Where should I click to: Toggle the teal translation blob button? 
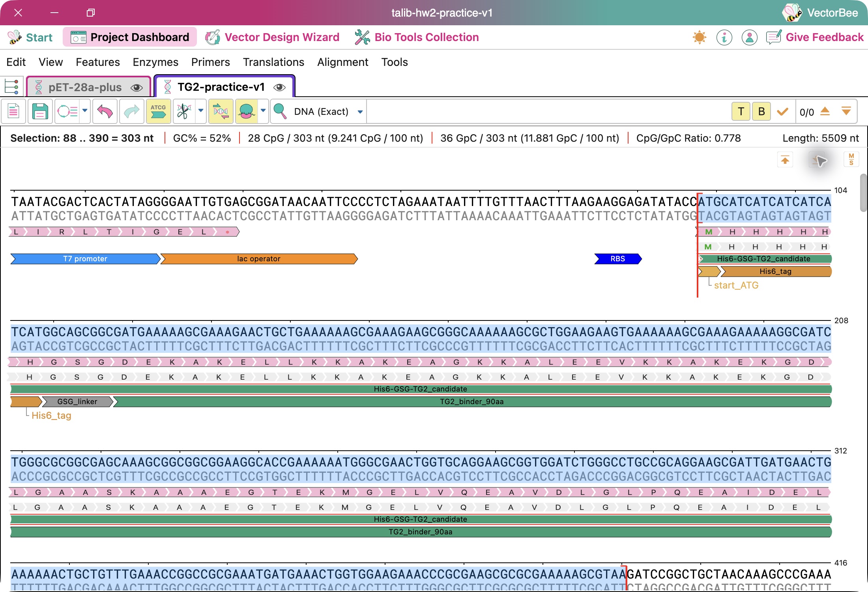tap(247, 112)
